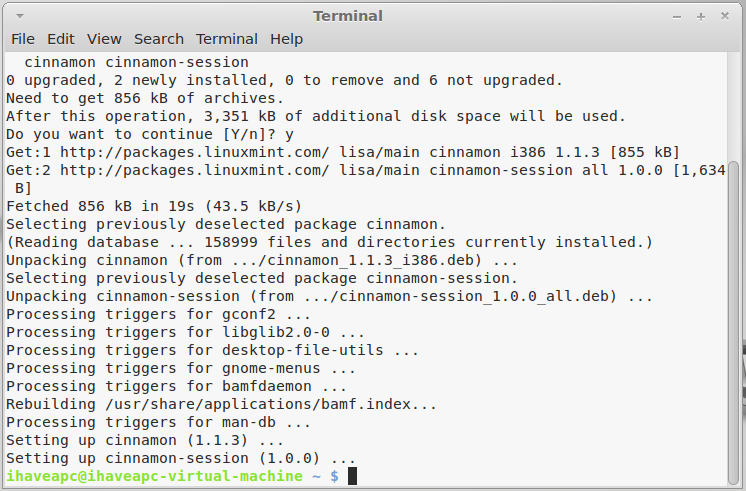Open the Terminal menu

226,39
